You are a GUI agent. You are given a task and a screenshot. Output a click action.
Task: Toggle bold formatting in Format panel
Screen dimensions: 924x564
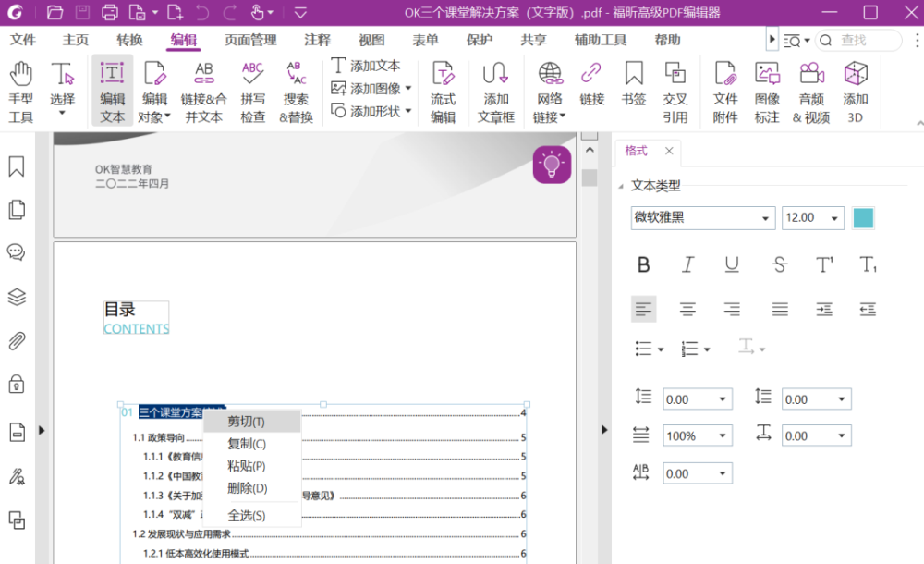[643, 264]
